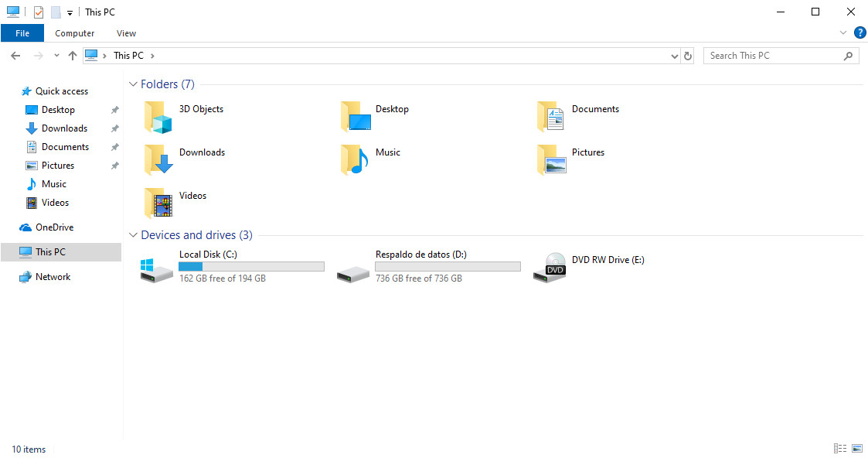Select Videos in the navigation pane
This screenshot has height=458, width=868.
(55, 203)
